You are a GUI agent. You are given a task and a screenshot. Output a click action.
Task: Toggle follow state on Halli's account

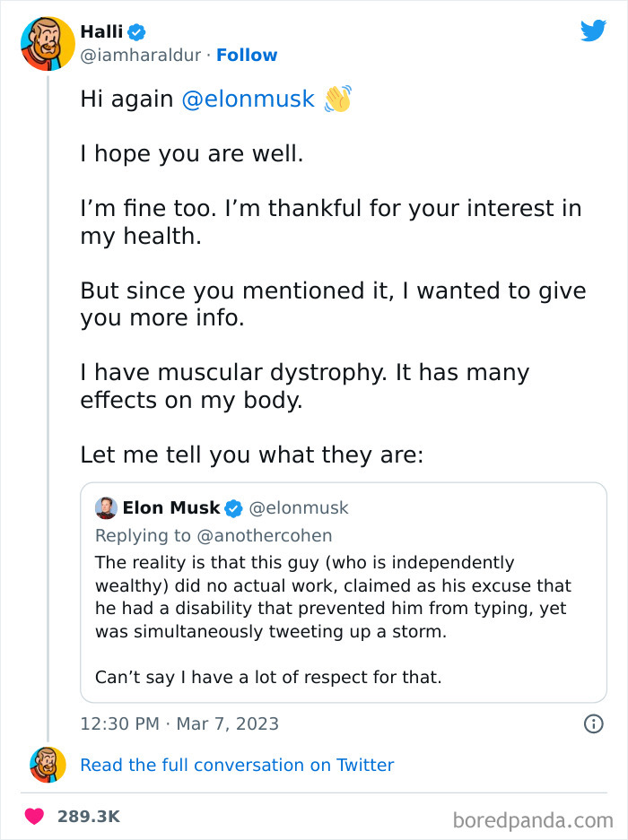(247, 56)
